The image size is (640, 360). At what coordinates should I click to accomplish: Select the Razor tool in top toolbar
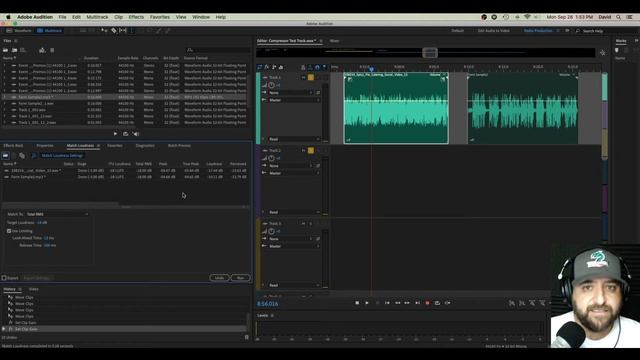coord(114,31)
